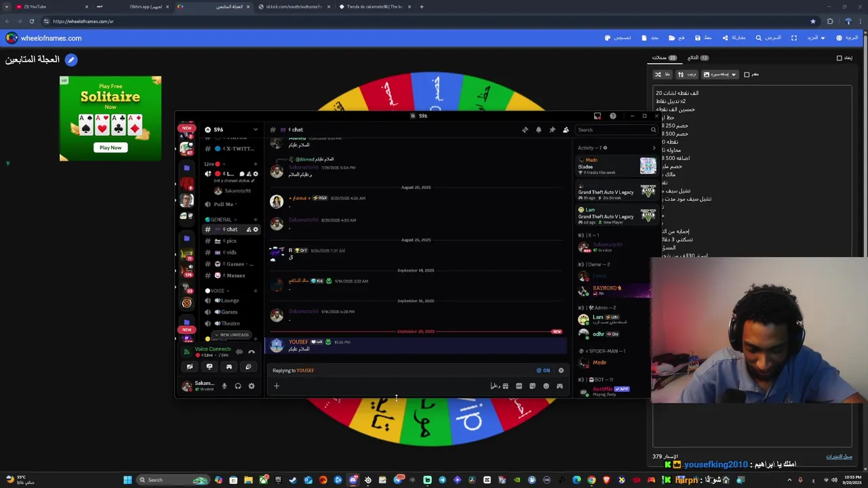Open wheel gallery search in header
868x488 pixels.
(769, 38)
